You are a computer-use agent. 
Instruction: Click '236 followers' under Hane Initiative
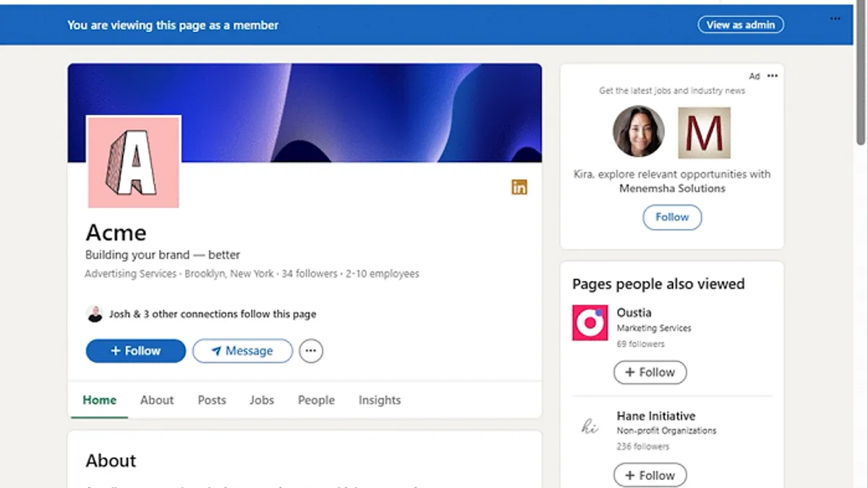point(643,447)
